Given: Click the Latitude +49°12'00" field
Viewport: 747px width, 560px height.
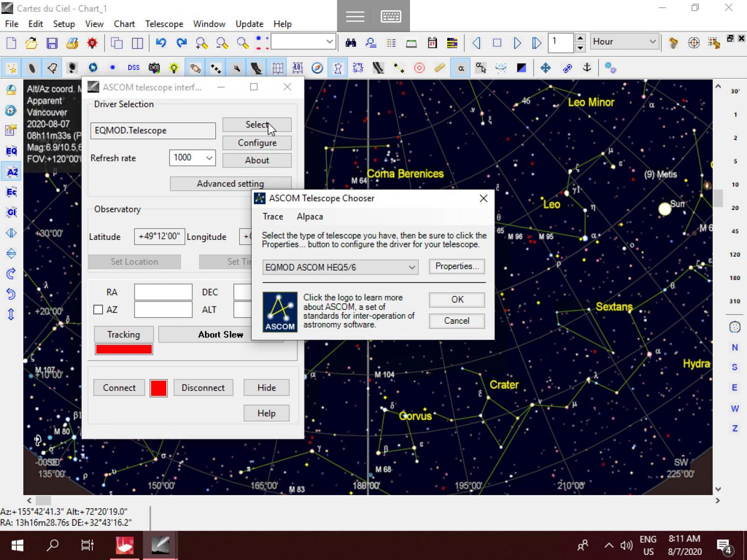Looking at the screenshot, I should (x=159, y=237).
